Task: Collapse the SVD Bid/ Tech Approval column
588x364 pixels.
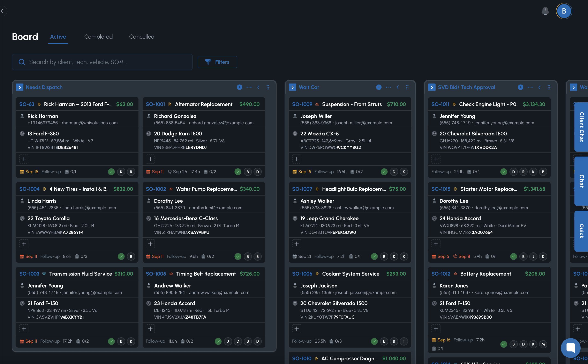Action: point(539,87)
